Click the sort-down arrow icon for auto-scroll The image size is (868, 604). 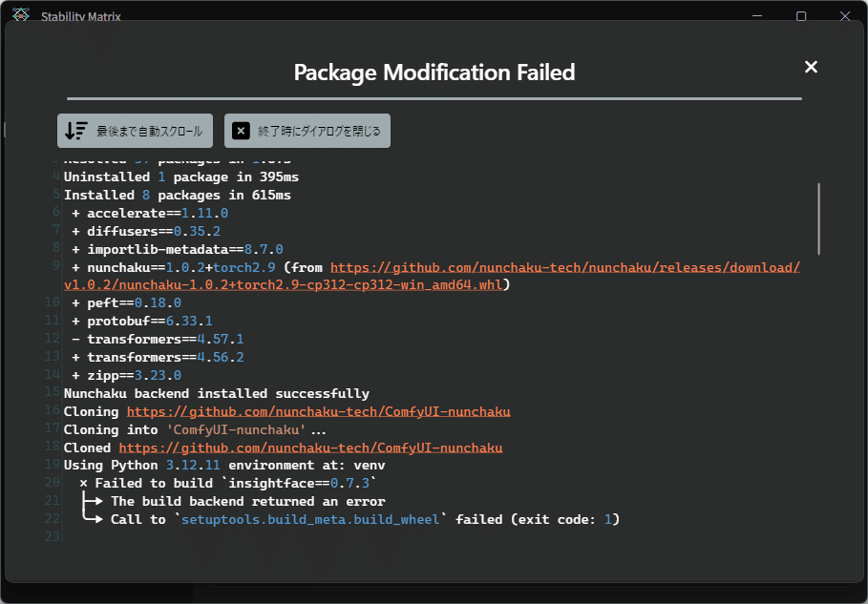pyautogui.click(x=76, y=131)
